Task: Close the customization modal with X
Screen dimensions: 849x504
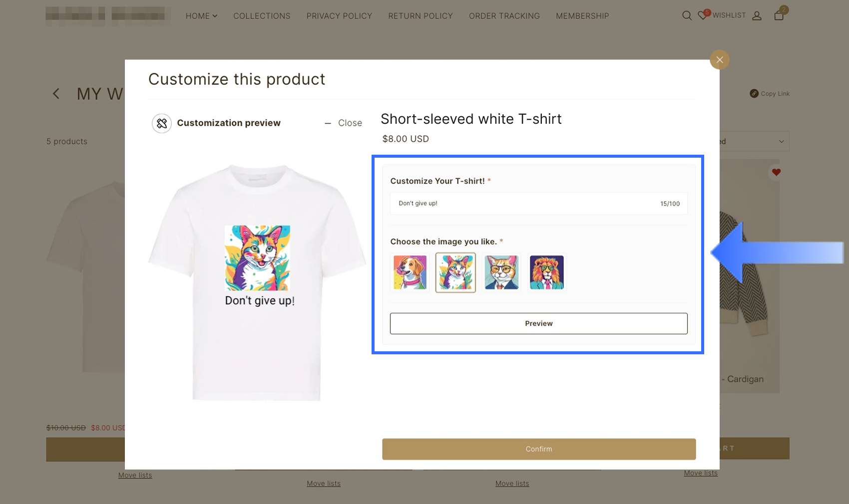Action: tap(719, 60)
